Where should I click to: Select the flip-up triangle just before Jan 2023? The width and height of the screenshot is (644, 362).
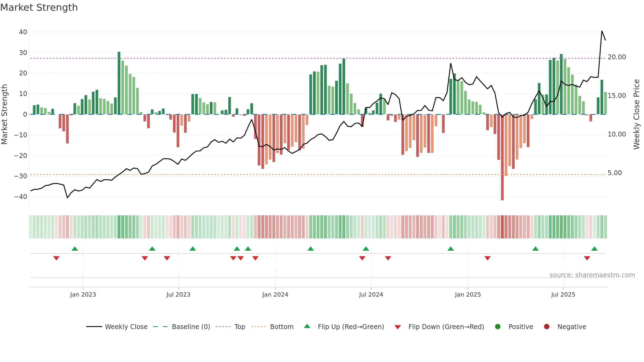(x=75, y=249)
